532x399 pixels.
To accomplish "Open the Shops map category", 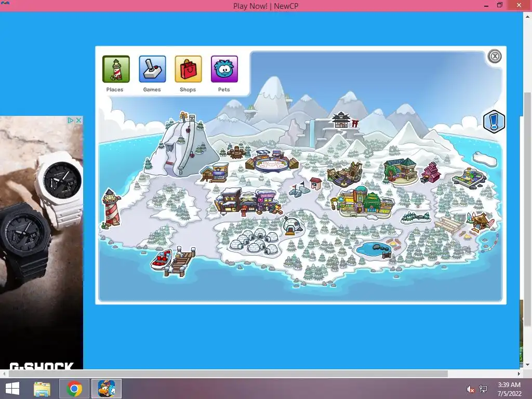I will pos(188,69).
